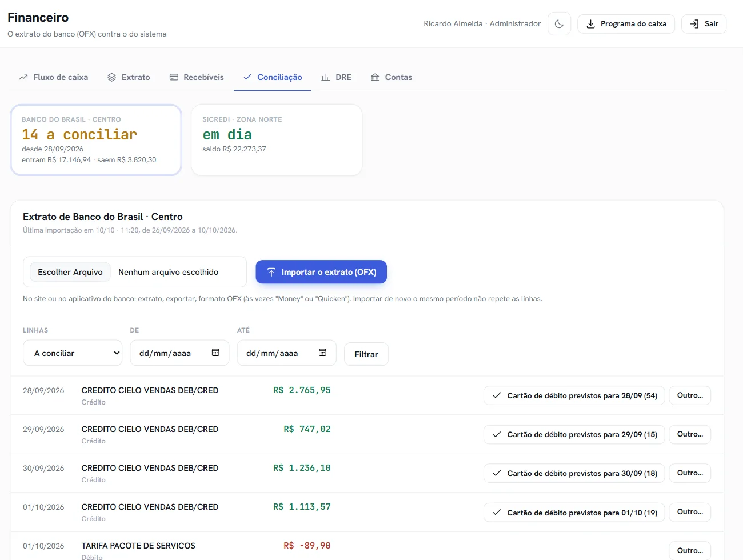
Task: Click the exit arrow icon in Sair
Action: point(694,24)
